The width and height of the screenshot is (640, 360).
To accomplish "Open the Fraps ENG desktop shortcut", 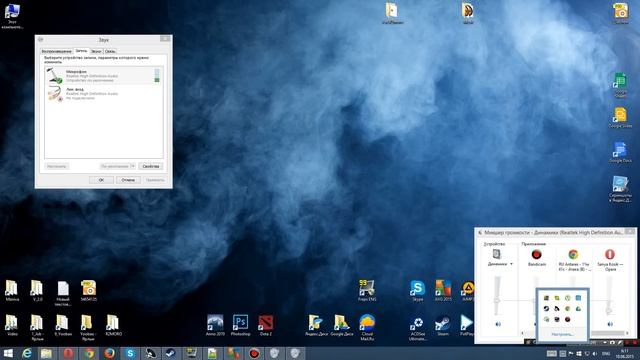I will 367,291.
